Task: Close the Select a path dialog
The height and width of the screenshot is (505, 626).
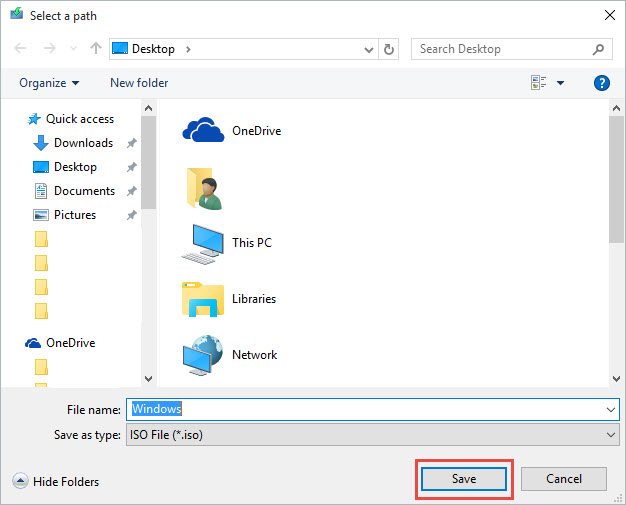Action: pyautogui.click(x=610, y=15)
